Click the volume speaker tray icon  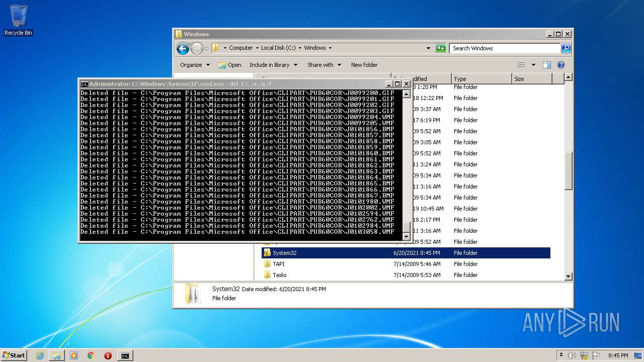click(x=573, y=355)
